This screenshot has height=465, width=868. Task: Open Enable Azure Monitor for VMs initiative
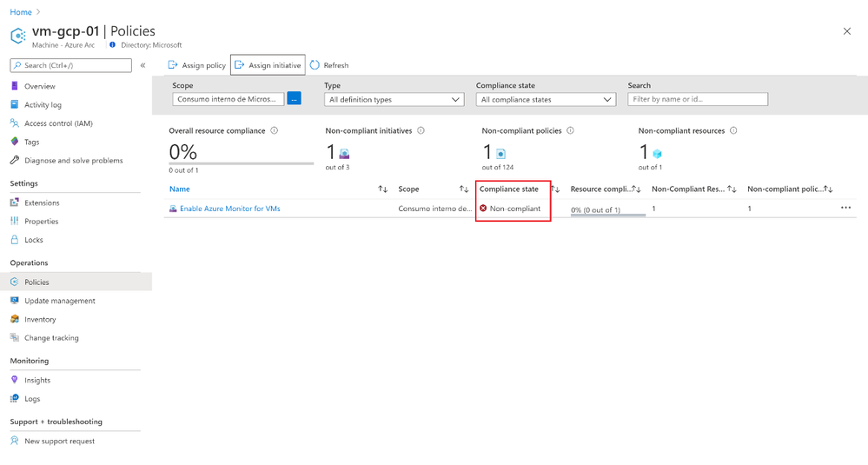[229, 209]
